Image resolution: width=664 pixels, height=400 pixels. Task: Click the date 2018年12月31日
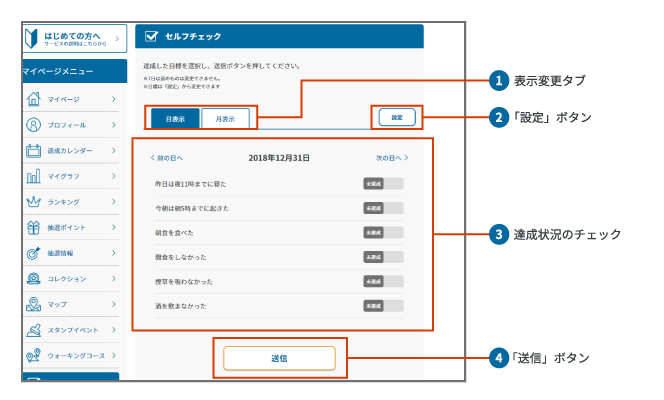pos(279,158)
